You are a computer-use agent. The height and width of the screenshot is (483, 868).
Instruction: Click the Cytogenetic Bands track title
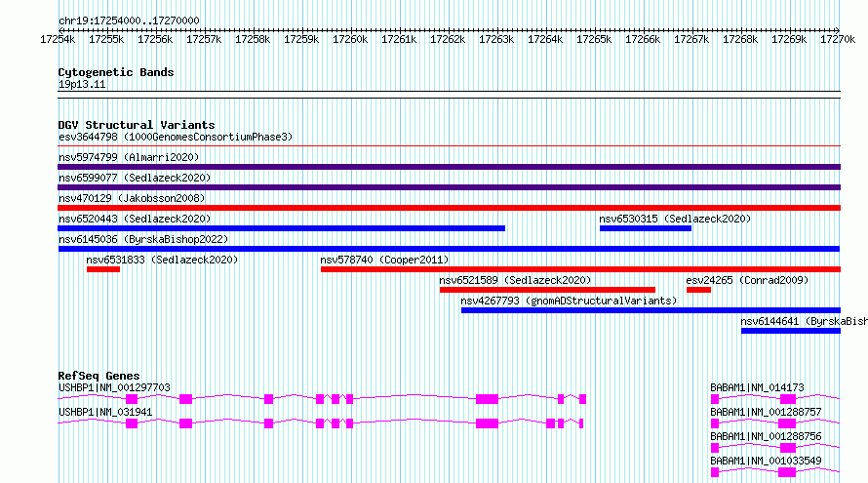(116, 72)
